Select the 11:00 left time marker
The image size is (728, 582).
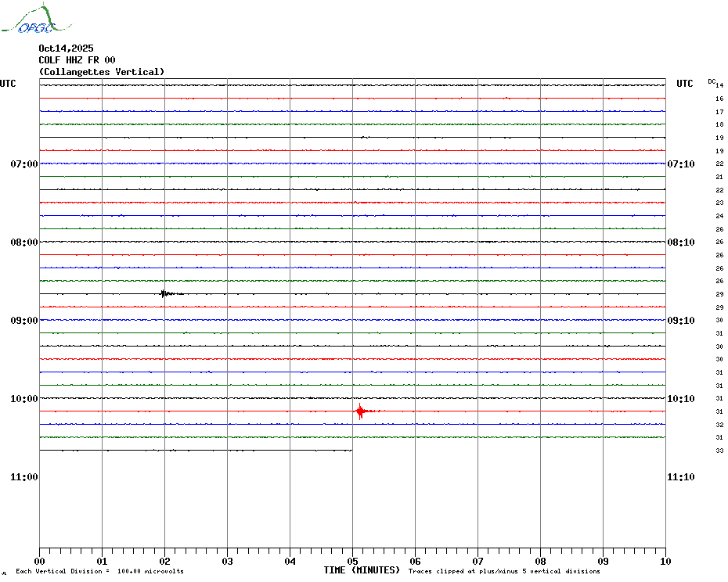[24, 477]
